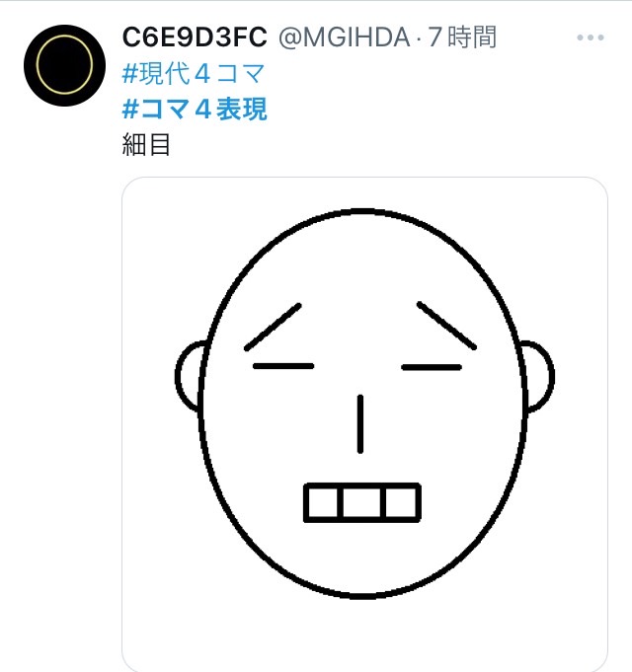Screen dimensions: 632x672
Task: Click the left narrow eye line
Action: pyautogui.click(x=283, y=366)
